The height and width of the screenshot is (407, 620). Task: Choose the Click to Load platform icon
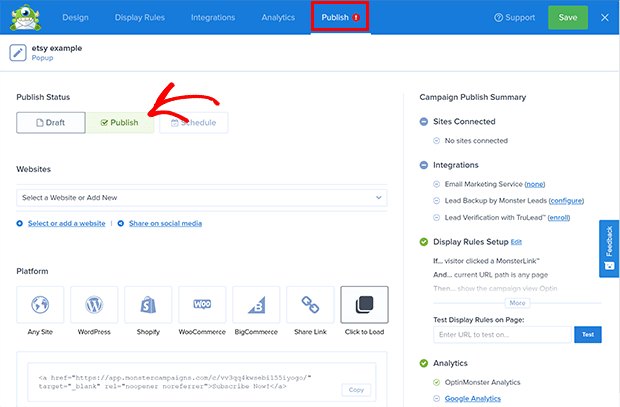(x=364, y=305)
